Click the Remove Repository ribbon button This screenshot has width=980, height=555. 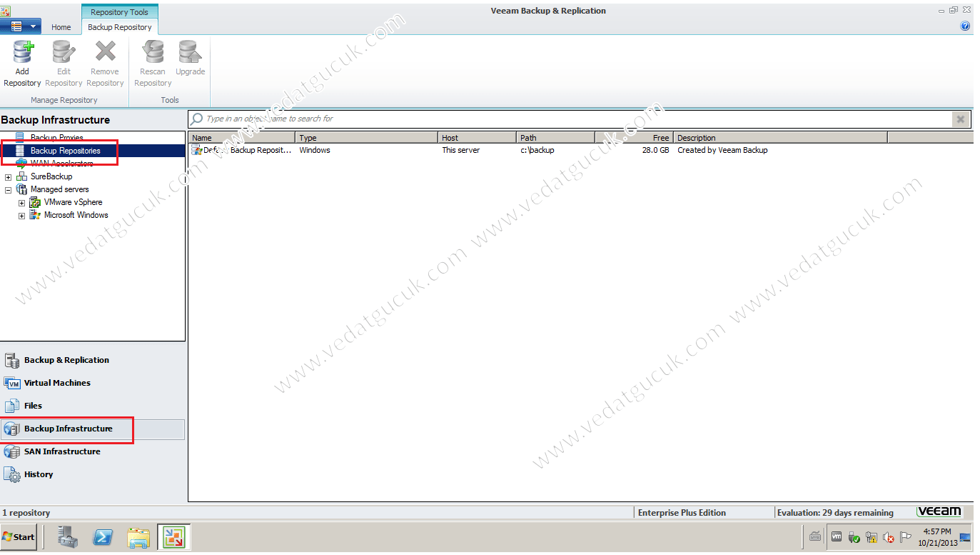(105, 64)
